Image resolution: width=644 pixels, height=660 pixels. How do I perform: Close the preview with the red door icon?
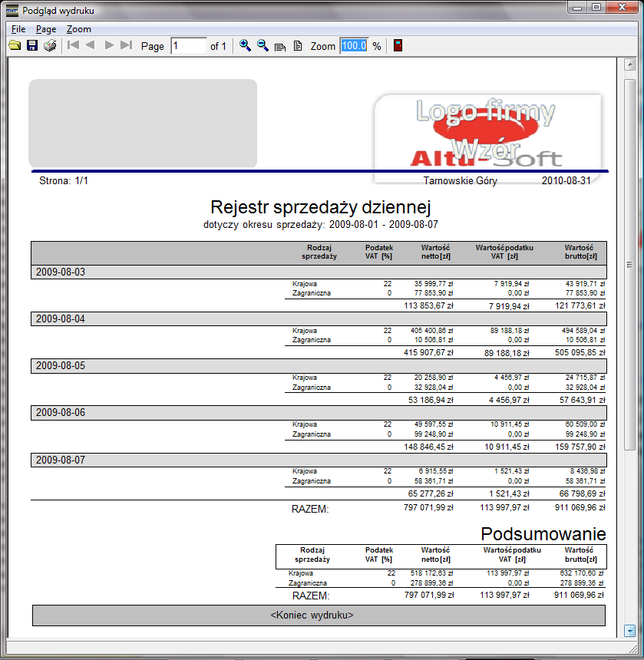tap(398, 46)
